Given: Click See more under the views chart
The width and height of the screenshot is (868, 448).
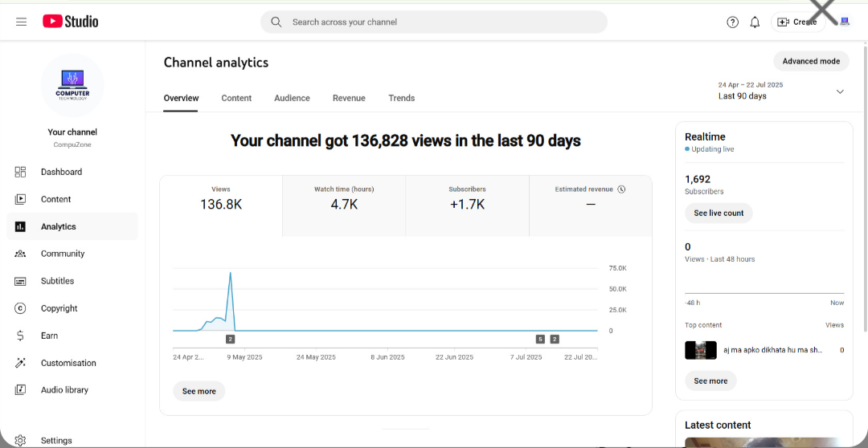Looking at the screenshot, I should (x=199, y=391).
